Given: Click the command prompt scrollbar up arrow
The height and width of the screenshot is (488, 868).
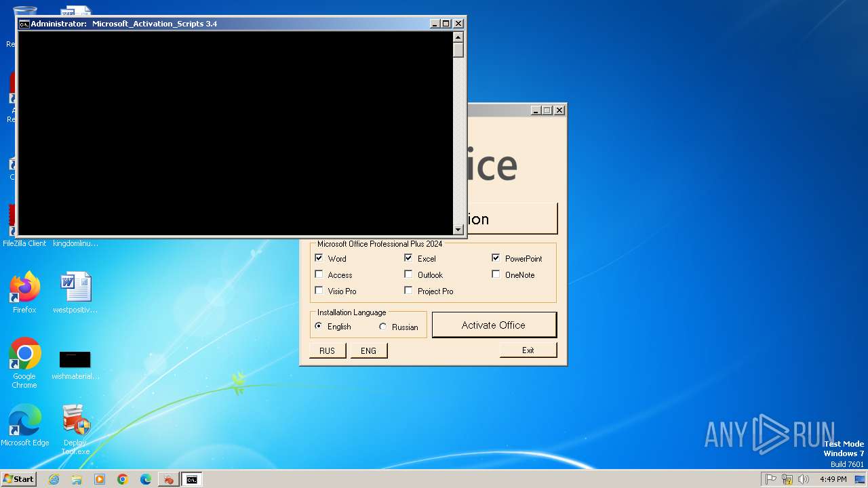Looking at the screenshot, I should tap(458, 37).
